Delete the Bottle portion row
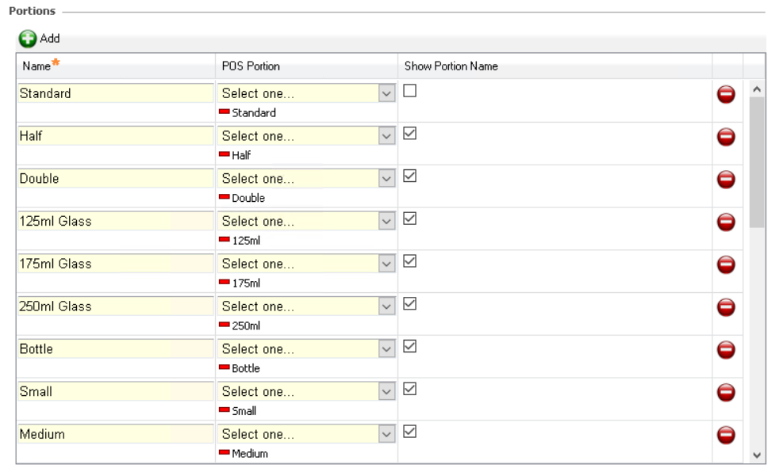 pos(726,350)
